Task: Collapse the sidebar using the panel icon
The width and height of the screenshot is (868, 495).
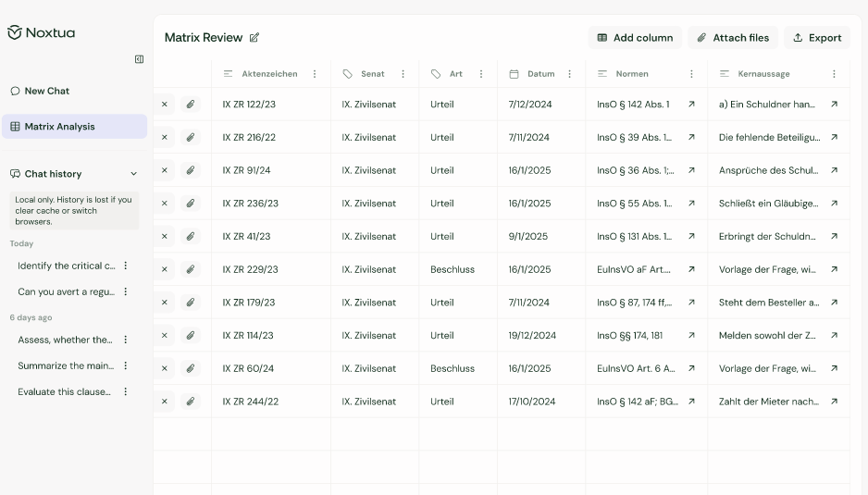Action: pyautogui.click(x=139, y=59)
